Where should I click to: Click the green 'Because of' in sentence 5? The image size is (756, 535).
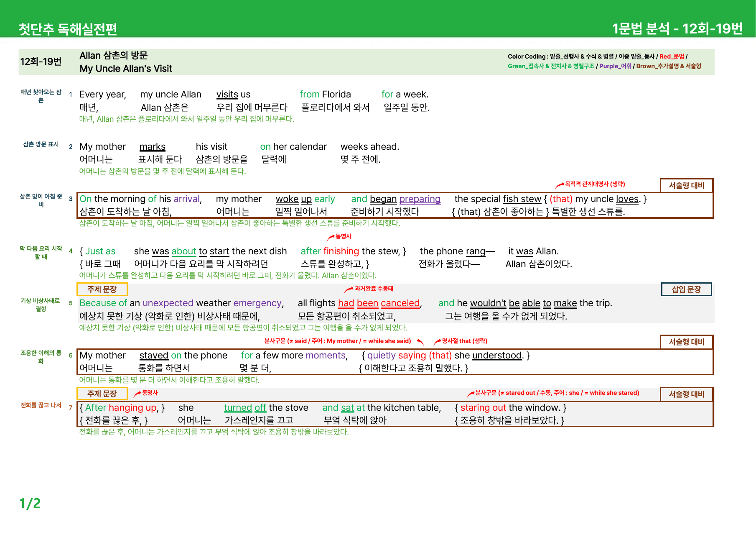point(103,303)
